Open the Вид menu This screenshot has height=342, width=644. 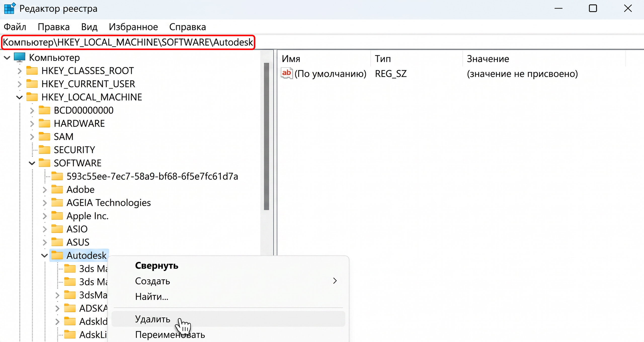click(x=89, y=27)
